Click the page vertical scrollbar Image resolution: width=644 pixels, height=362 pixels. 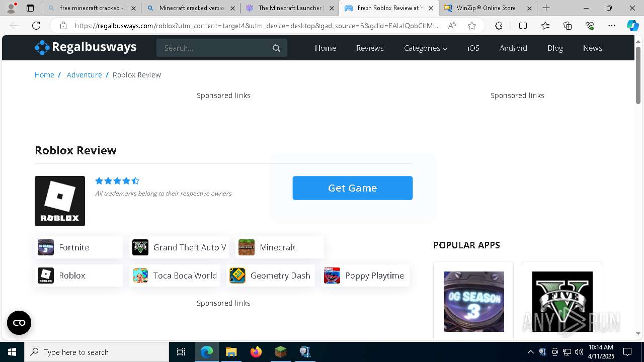click(638, 74)
